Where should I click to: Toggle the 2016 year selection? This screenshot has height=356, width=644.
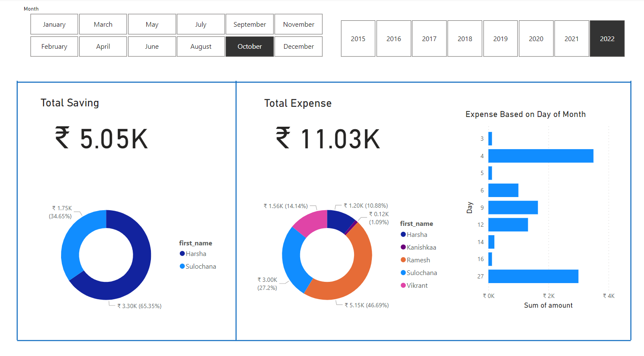[393, 39]
